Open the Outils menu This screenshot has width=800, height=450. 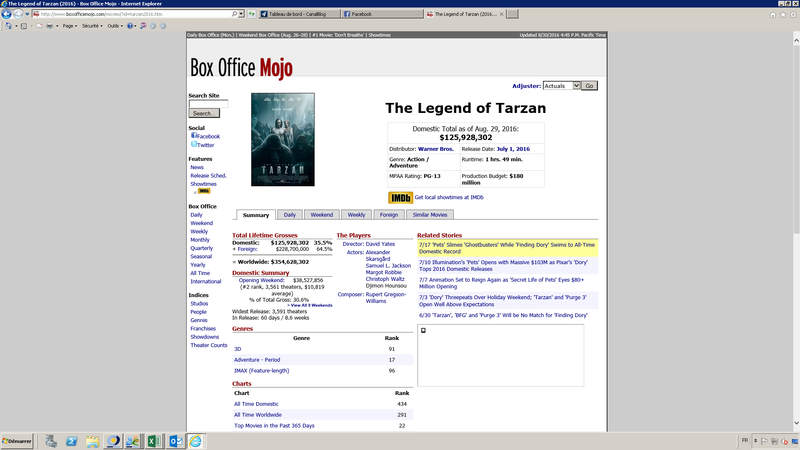[113, 26]
